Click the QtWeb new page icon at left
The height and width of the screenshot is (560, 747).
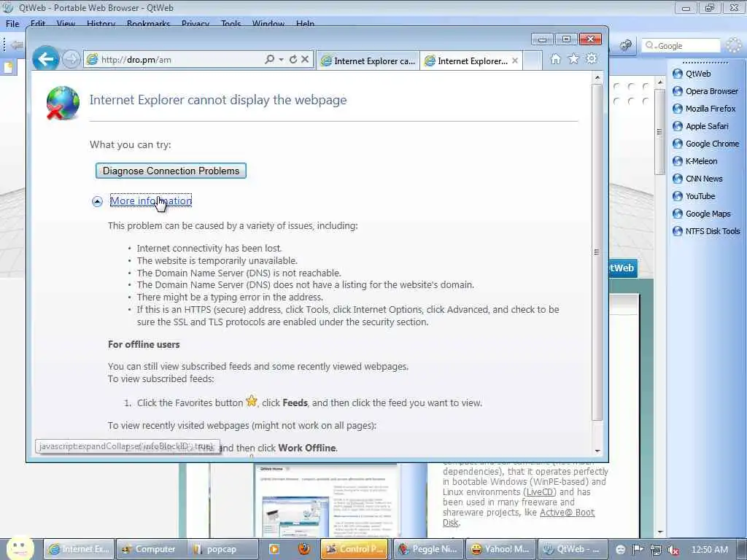tap(9, 68)
